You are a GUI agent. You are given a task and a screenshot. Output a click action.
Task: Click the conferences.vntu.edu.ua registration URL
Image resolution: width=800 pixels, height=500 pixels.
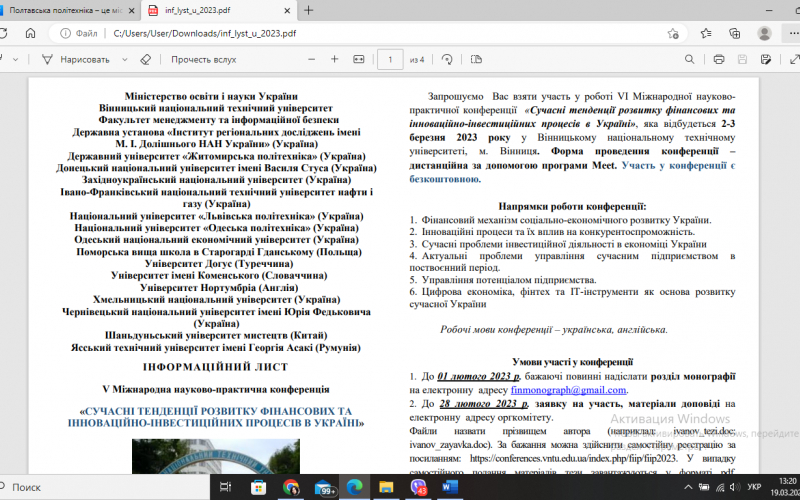tap(574, 458)
